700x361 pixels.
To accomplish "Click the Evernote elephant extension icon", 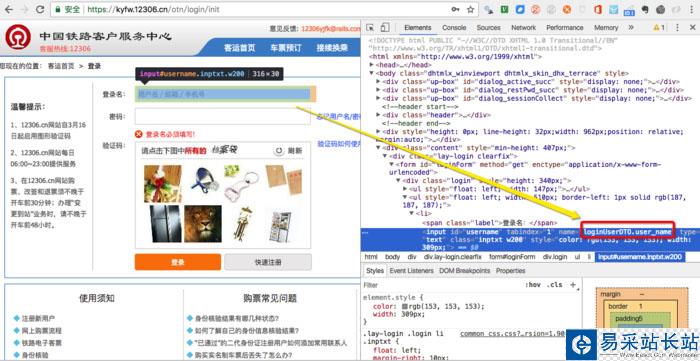I will click(645, 9).
